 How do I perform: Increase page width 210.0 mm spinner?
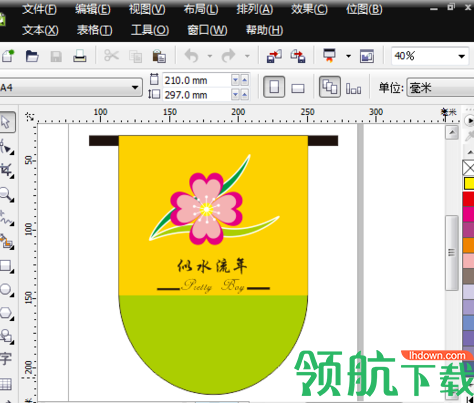click(x=244, y=80)
